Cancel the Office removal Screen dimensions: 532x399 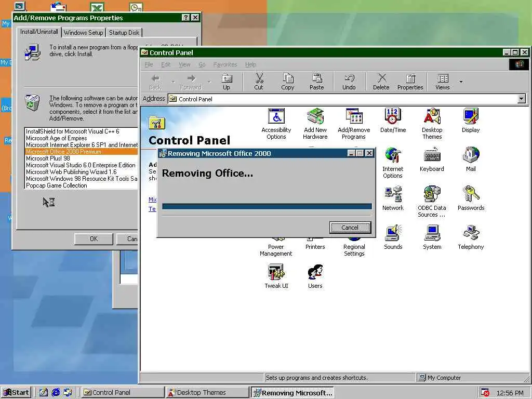350,228
